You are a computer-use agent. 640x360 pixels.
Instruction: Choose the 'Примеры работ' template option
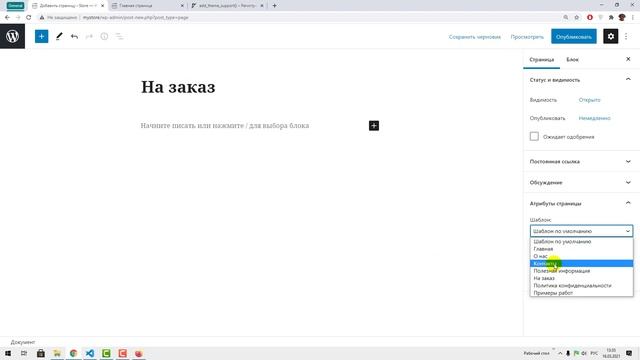(x=582, y=293)
